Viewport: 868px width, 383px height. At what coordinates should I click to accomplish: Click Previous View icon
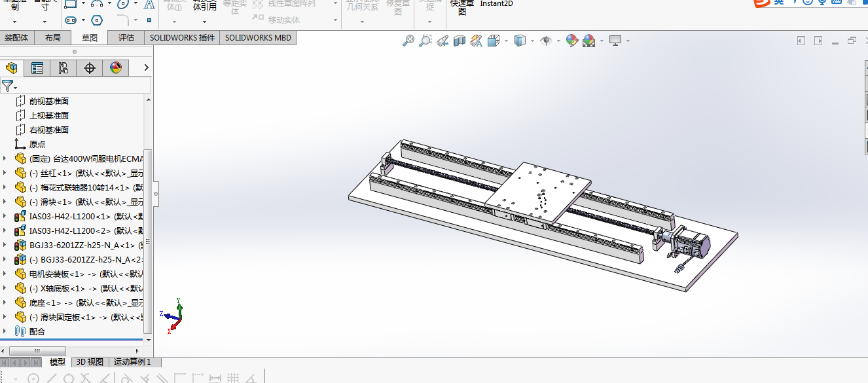pos(443,41)
